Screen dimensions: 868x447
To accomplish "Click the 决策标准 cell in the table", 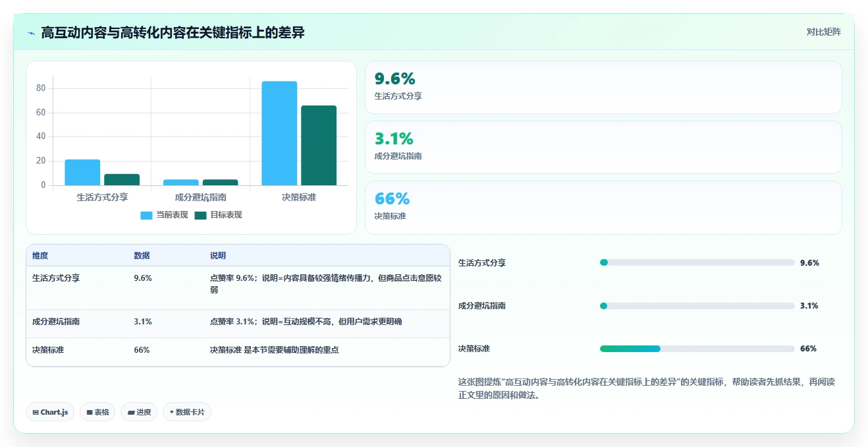I will click(48, 350).
